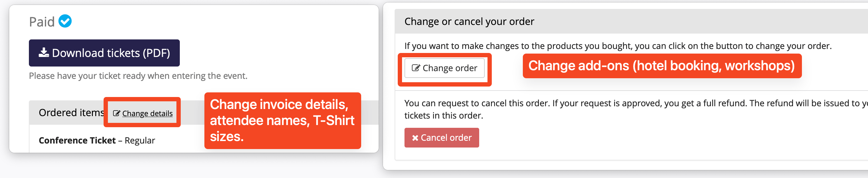Click the 'If you want to make changes' sentence
The image size is (868, 178).
coord(617,46)
